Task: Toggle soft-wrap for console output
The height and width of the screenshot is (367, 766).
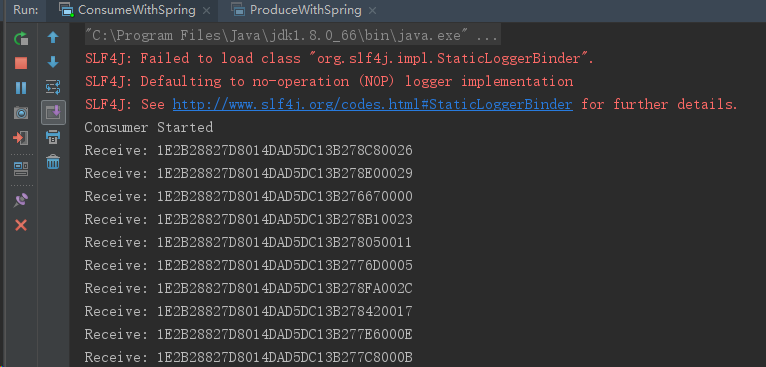Action: [x=53, y=87]
